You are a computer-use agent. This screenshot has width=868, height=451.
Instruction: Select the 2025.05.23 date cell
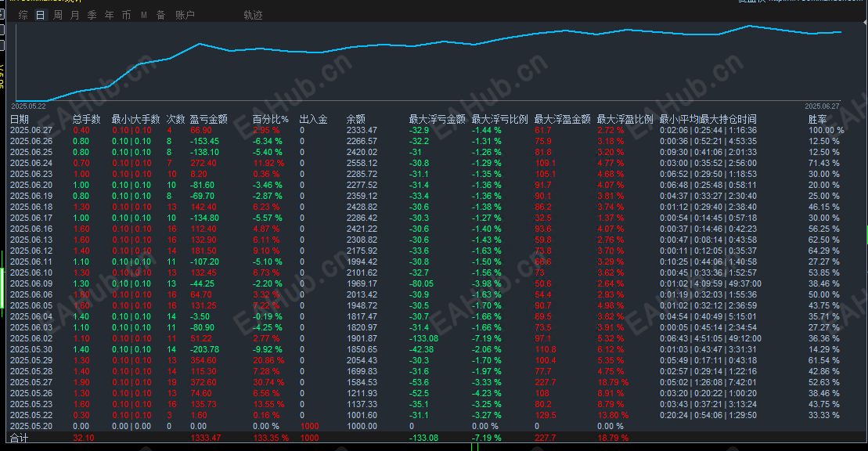[31, 405]
